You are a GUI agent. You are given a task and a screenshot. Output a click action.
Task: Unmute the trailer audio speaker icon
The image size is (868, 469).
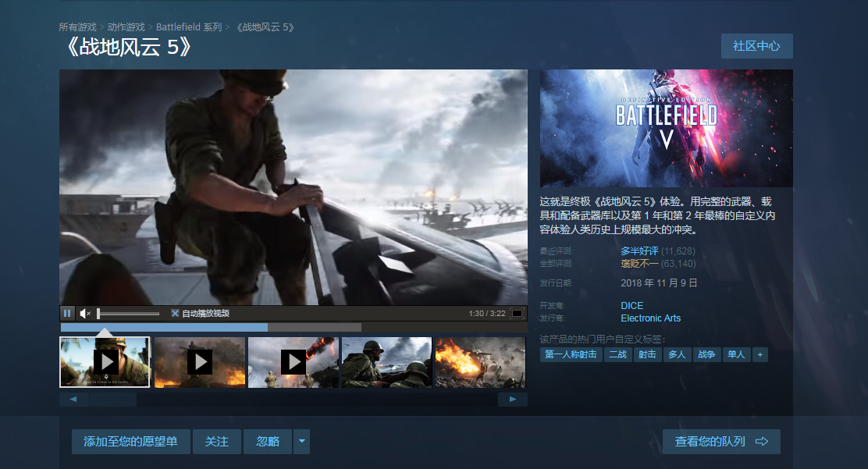click(85, 314)
